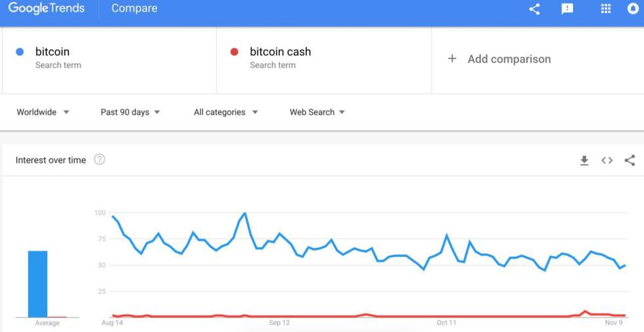Open the Past 90 days dropdown
644x332 pixels.
point(130,112)
